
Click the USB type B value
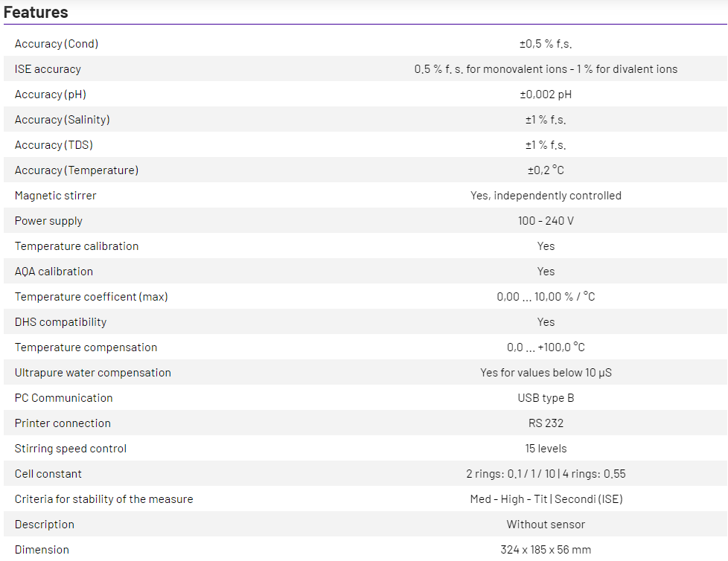click(x=546, y=398)
